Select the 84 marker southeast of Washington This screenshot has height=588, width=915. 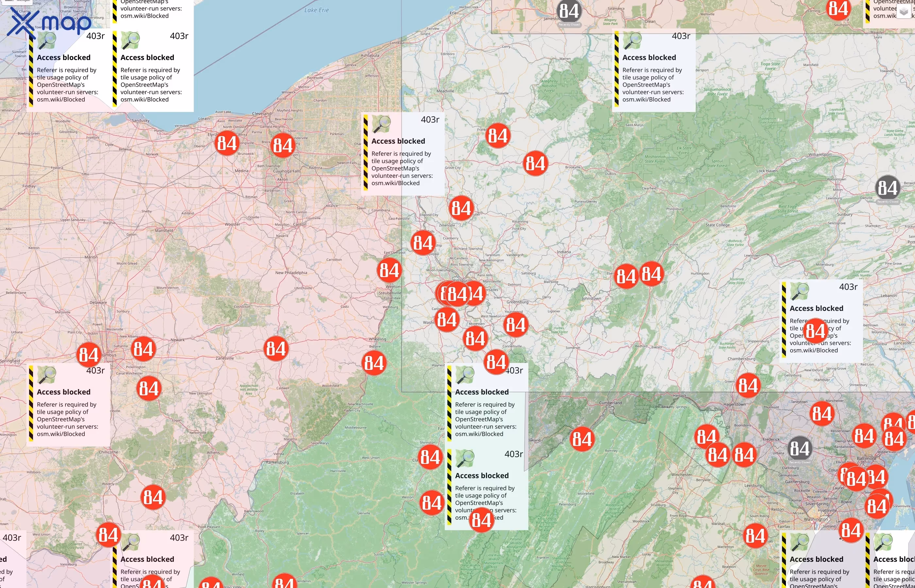coord(851,531)
